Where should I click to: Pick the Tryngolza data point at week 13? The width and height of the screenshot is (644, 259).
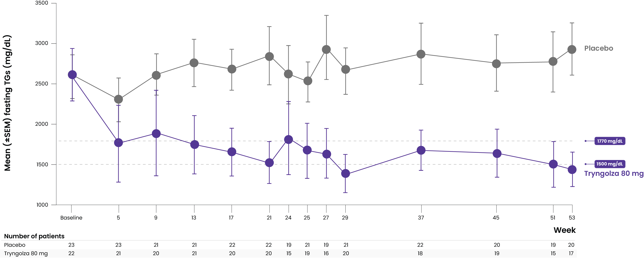[x=195, y=145]
